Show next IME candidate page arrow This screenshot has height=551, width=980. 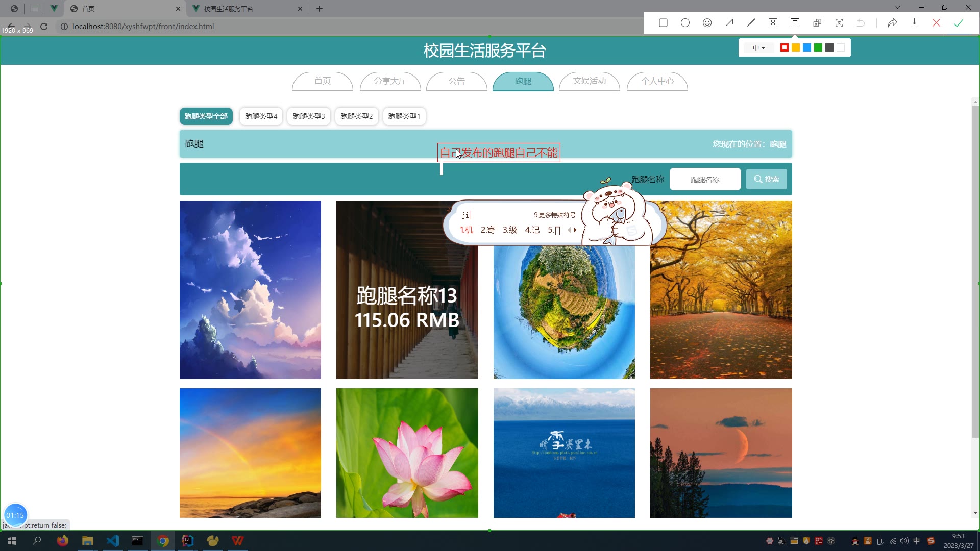tap(575, 230)
